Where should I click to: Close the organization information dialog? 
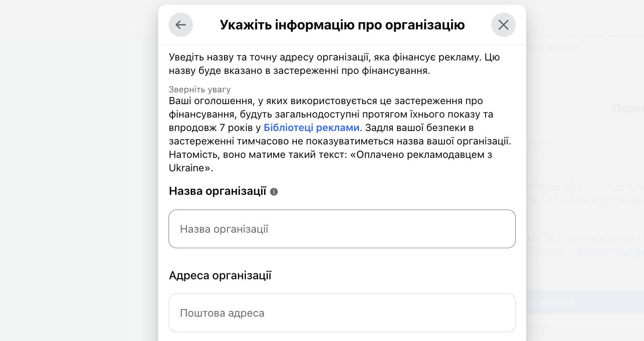pos(503,25)
